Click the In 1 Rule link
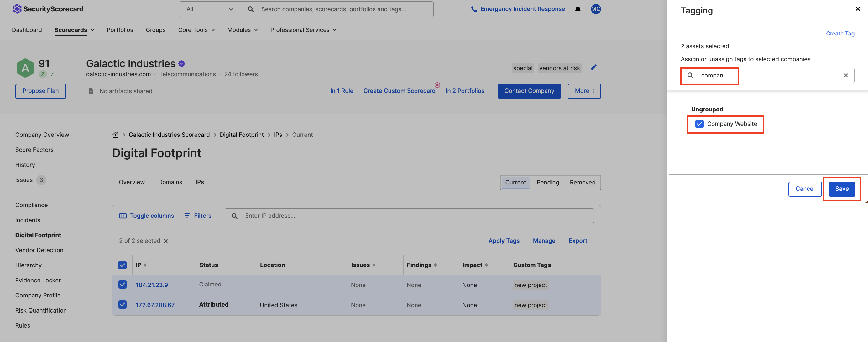This screenshot has width=868, height=342. click(x=342, y=91)
